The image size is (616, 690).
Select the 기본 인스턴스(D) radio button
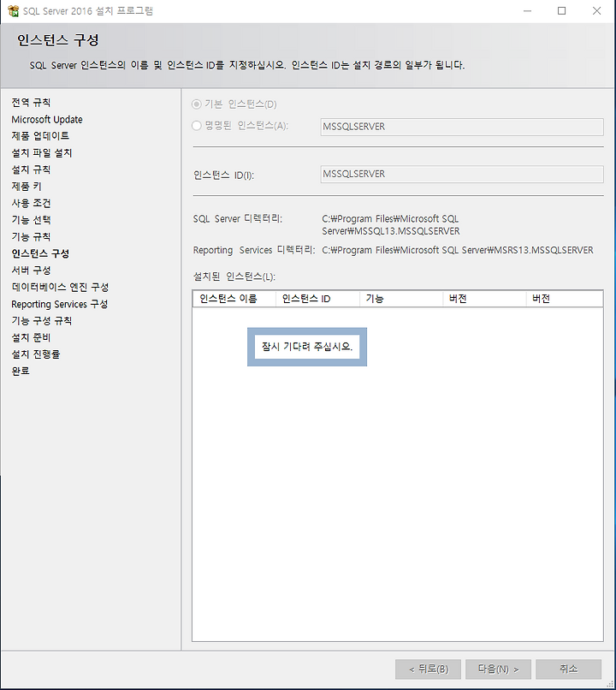tap(197, 104)
